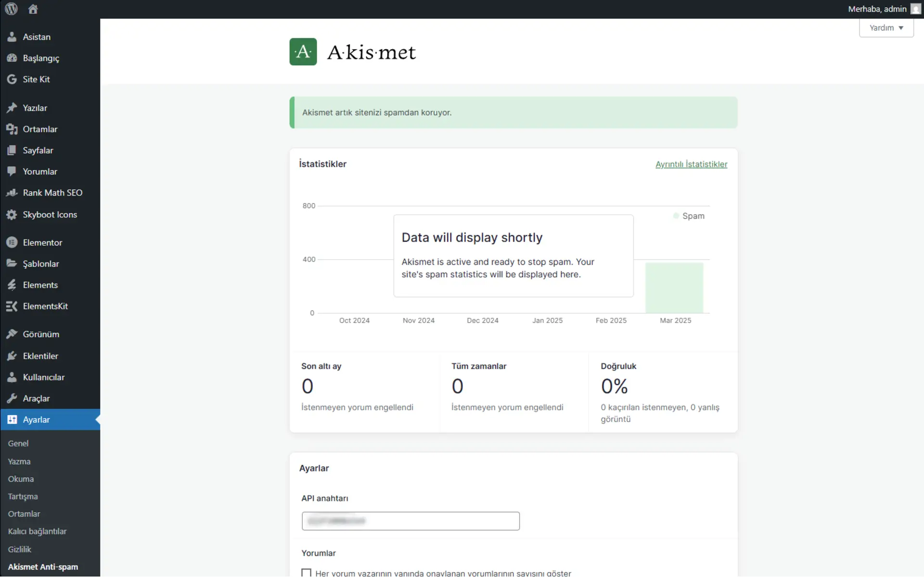924x578 pixels.
Task: Click the Elements sidebar icon
Action: point(12,285)
